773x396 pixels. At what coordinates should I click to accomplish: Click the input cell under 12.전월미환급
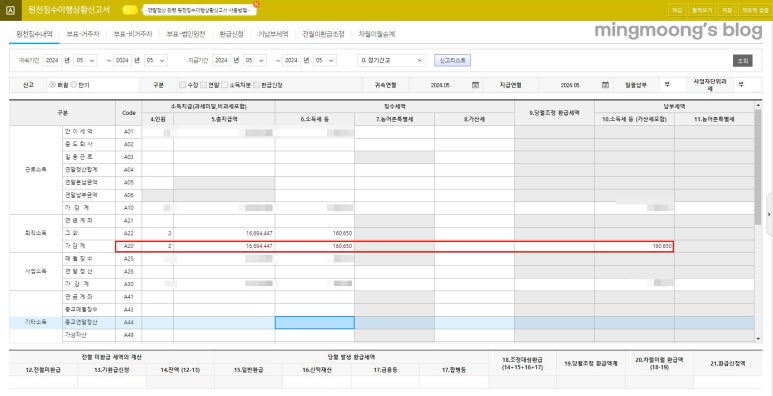click(43, 382)
